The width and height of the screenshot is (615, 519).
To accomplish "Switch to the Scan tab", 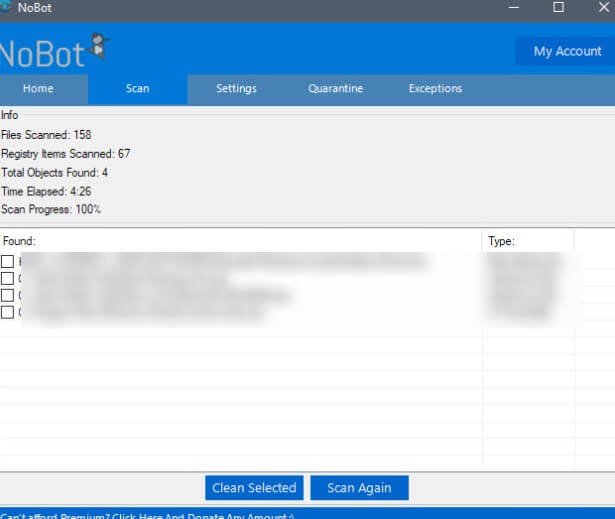I will pyautogui.click(x=138, y=89).
